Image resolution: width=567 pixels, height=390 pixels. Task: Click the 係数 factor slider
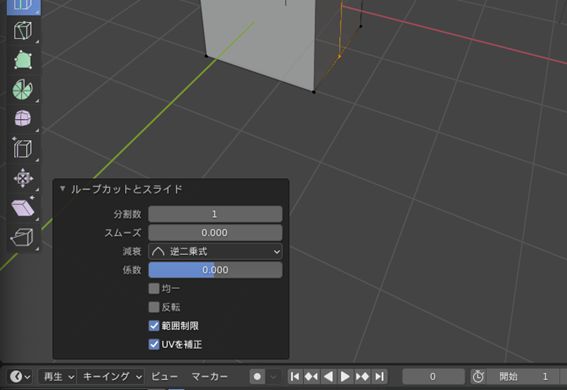(215, 270)
